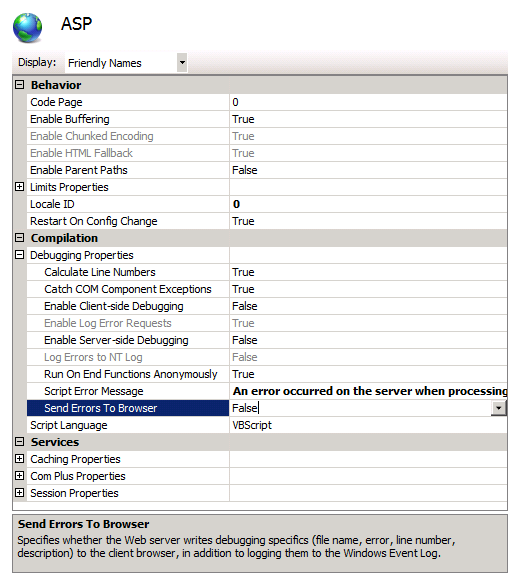The image size is (520, 585).
Task: Click the ASP page title
Action: (76, 24)
